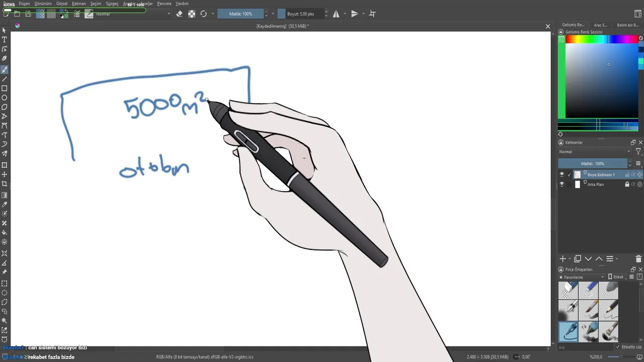Open the workspace chooser at top right
Image resolution: width=644 pixels, height=362 pixels.
[638, 14]
